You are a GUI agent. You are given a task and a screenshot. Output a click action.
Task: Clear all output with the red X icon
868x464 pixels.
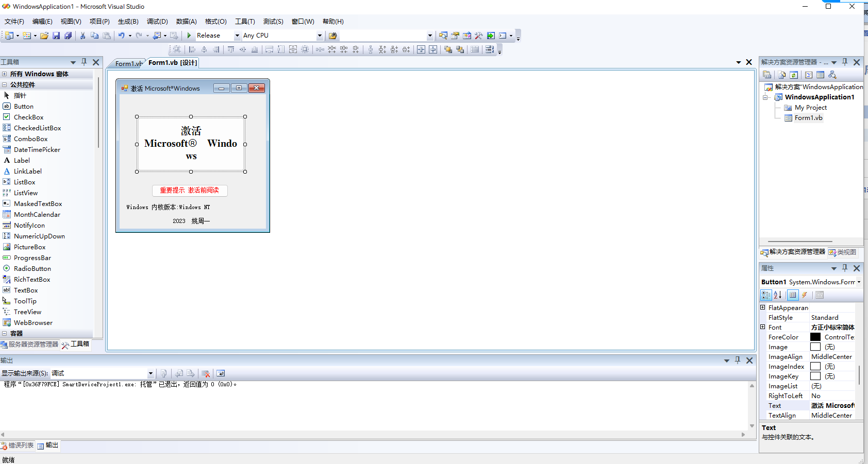[206, 373]
